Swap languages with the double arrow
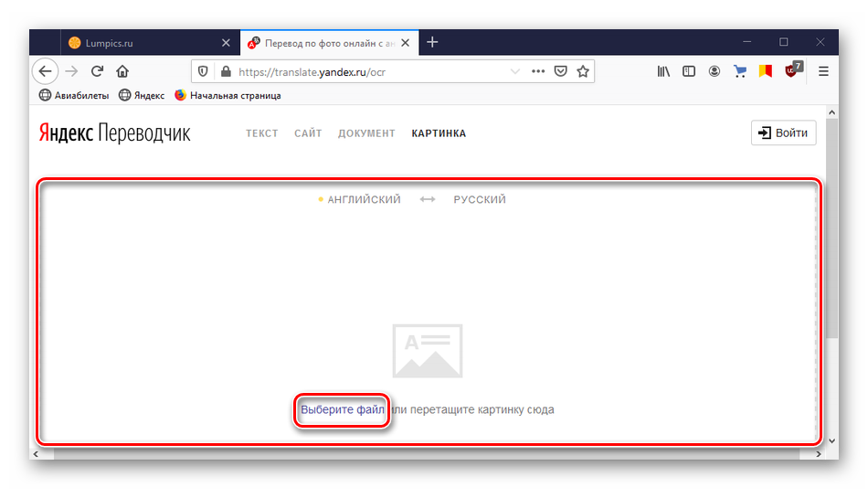Screen dimensions: 868x498 click(x=428, y=199)
